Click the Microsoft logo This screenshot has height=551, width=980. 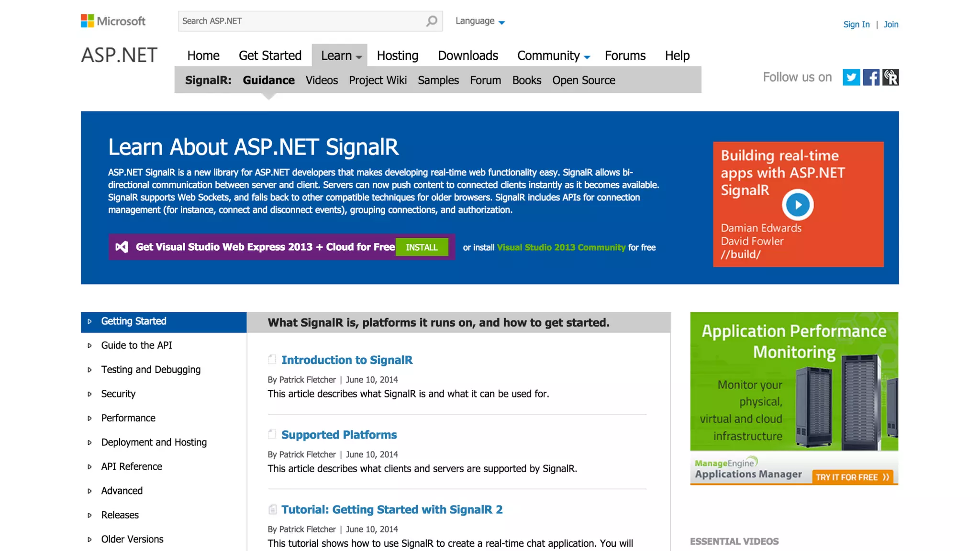(x=113, y=21)
